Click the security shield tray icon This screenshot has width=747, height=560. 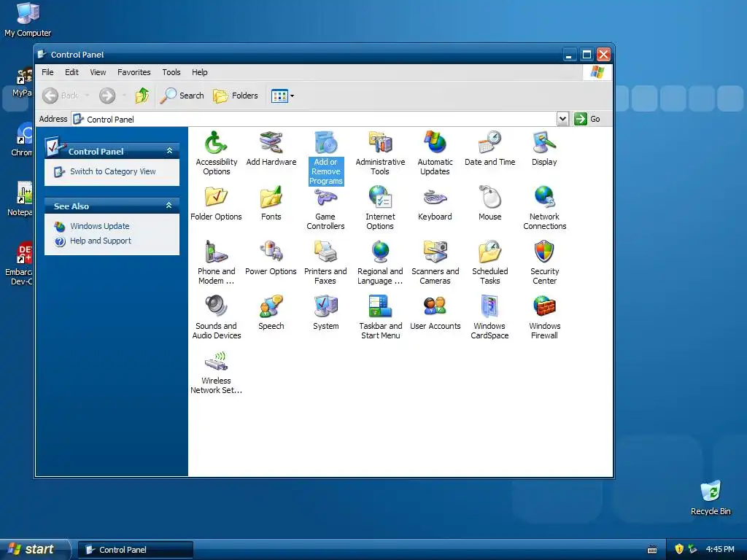click(679, 549)
